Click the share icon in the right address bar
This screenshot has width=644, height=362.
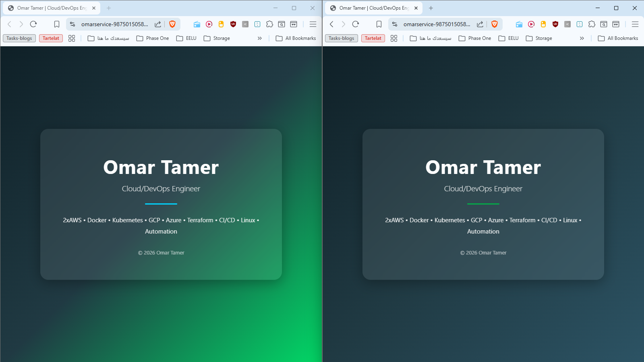coord(480,24)
